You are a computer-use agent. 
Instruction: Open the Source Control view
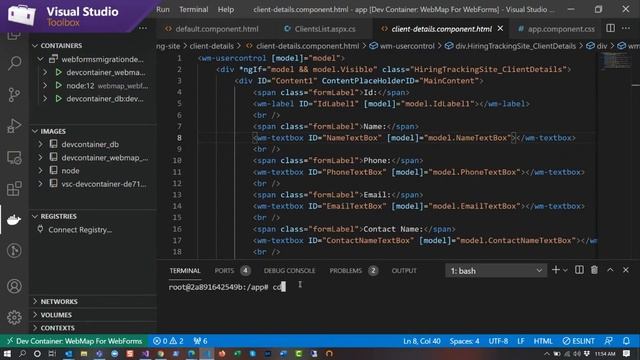point(15,95)
